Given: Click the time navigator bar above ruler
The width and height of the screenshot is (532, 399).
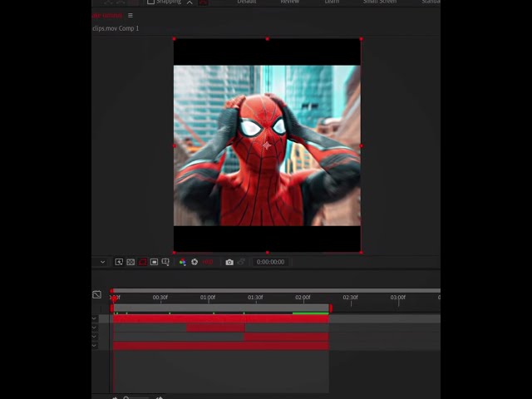Looking at the screenshot, I should coord(277,291).
